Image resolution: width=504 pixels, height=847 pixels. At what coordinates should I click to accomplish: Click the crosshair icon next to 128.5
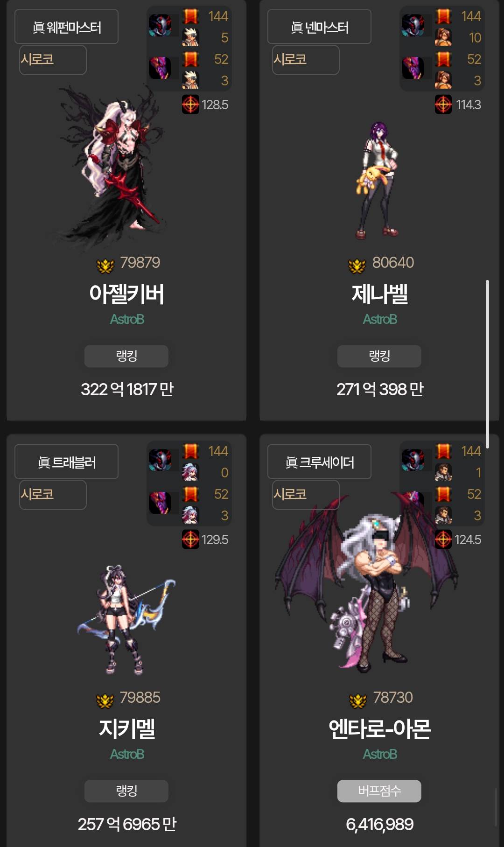click(x=190, y=105)
